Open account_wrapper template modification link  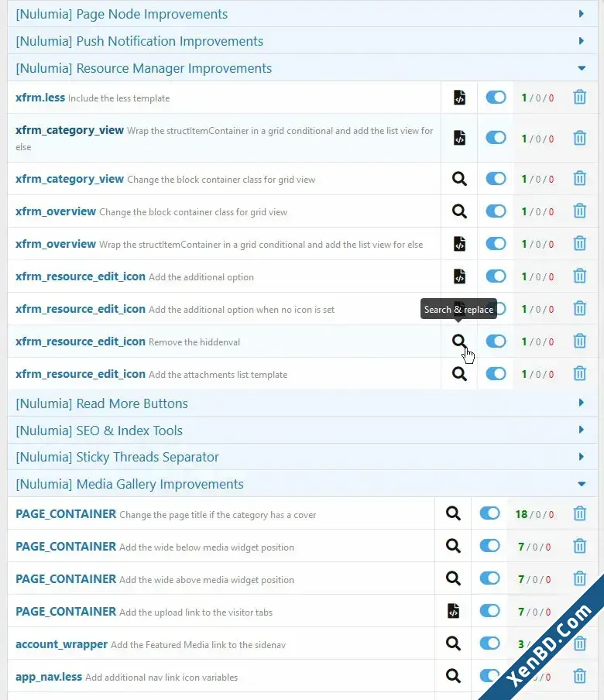tap(62, 644)
